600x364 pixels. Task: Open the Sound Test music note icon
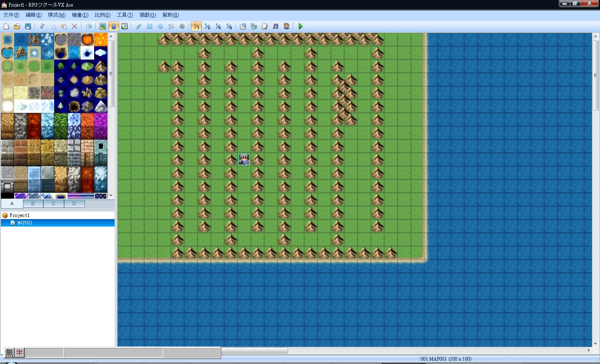click(275, 26)
